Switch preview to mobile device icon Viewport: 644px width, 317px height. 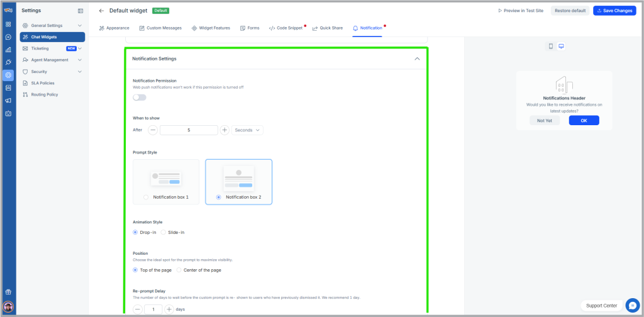click(551, 46)
